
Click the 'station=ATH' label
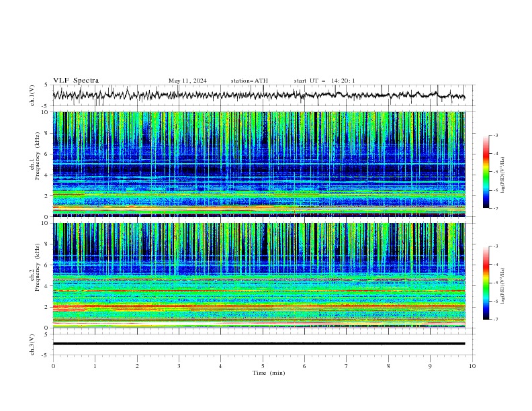[249, 81]
